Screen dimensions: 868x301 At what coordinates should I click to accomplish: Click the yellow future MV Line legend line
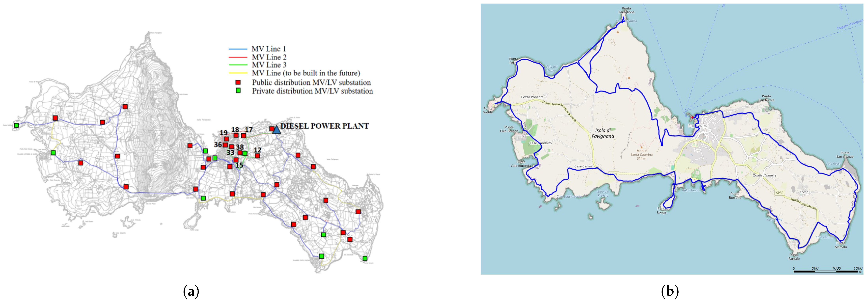click(x=238, y=73)
